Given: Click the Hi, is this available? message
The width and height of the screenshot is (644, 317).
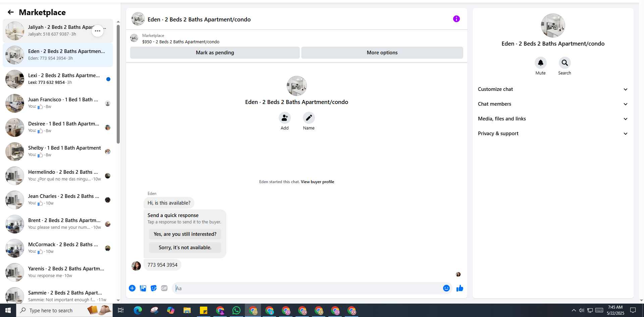Looking at the screenshot, I should (x=169, y=203).
